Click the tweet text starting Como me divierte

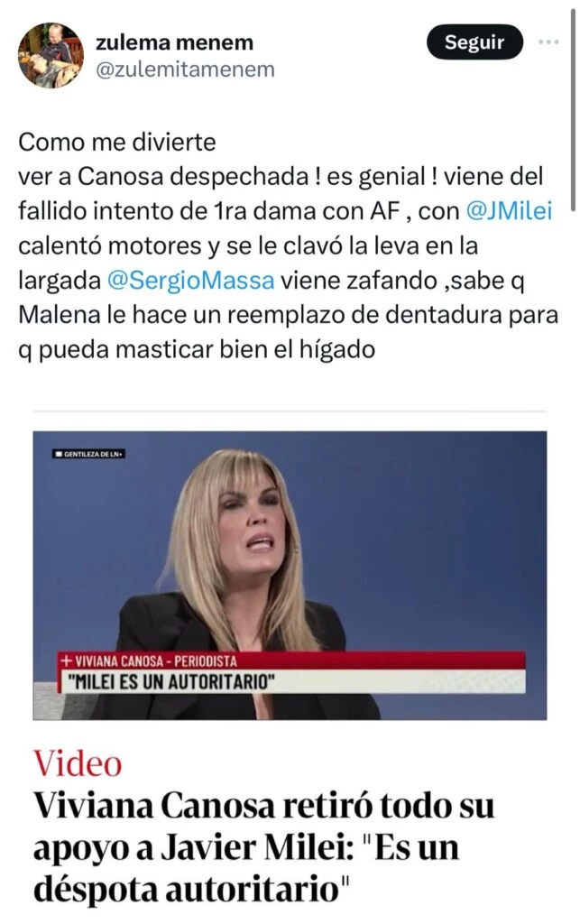289,245
